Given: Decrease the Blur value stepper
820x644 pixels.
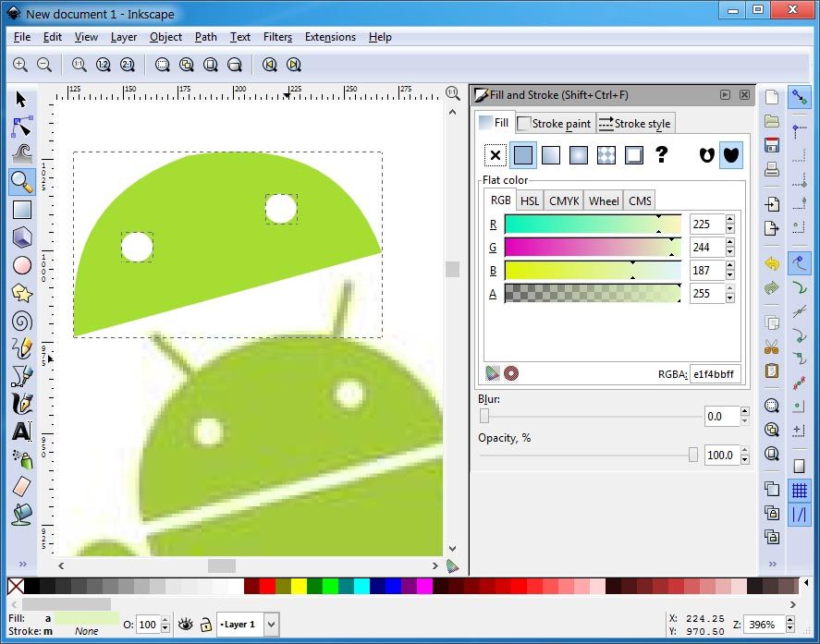Looking at the screenshot, I should point(745,421).
